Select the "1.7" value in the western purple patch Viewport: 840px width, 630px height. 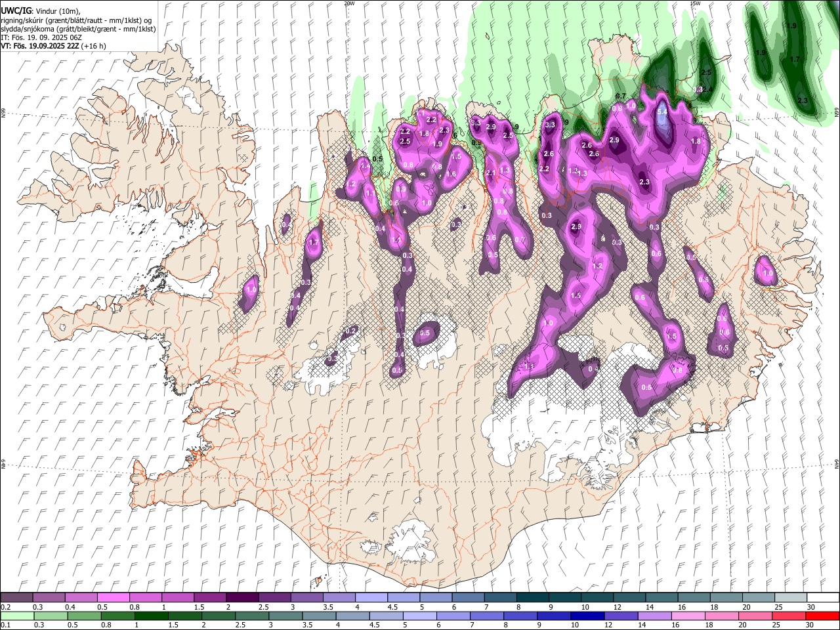[x=314, y=243]
